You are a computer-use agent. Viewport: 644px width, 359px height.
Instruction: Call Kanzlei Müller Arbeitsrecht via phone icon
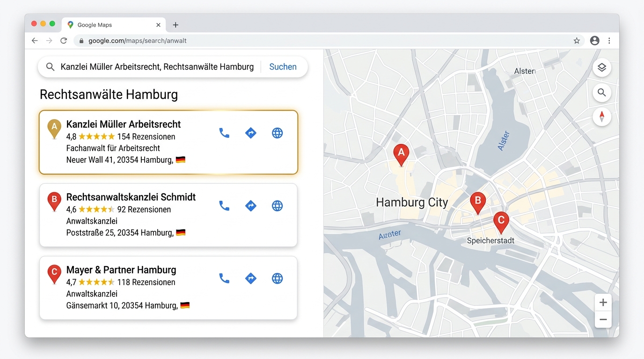tap(224, 133)
